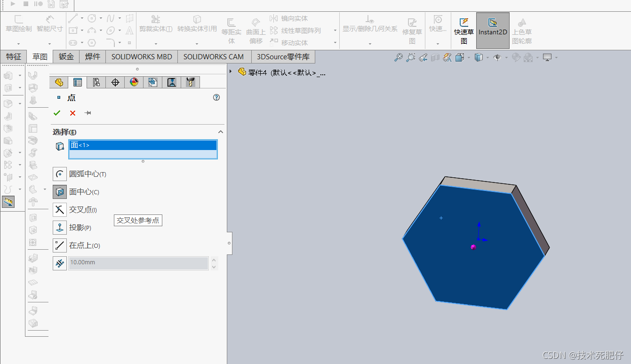This screenshot has height=364, width=631.
Task: Click the 智能尺寸 smart dimension button
Action: [x=50, y=24]
